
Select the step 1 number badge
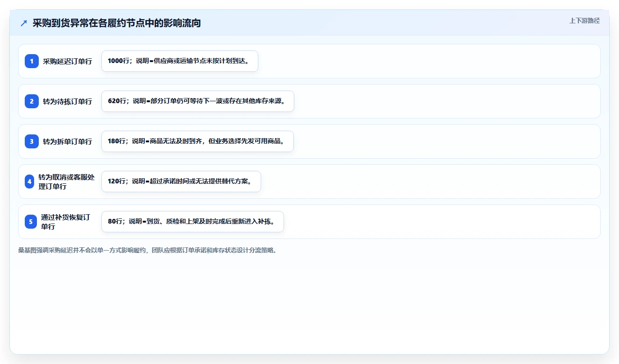point(32,61)
